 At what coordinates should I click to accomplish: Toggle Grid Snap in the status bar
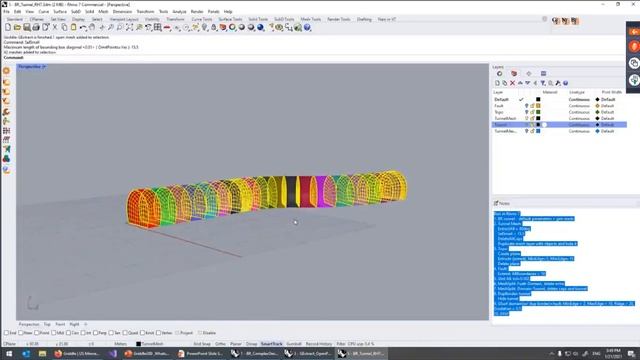(x=202, y=344)
